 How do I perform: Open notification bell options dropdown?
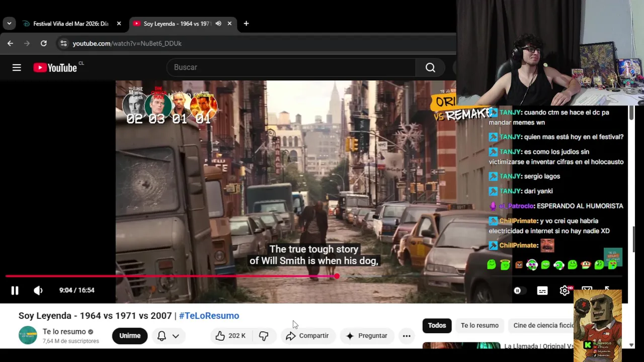pyautogui.click(x=168, y=336)
